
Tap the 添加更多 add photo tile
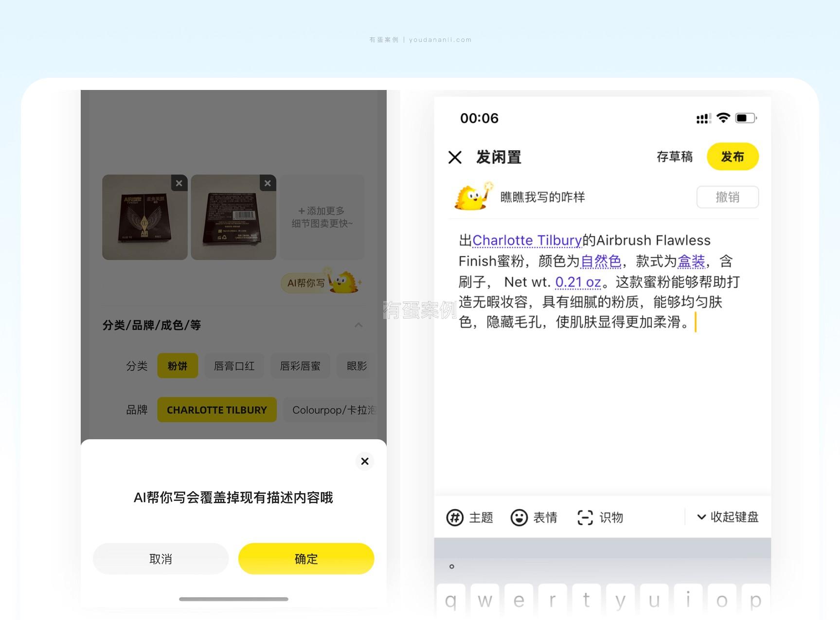coord(322,217)
